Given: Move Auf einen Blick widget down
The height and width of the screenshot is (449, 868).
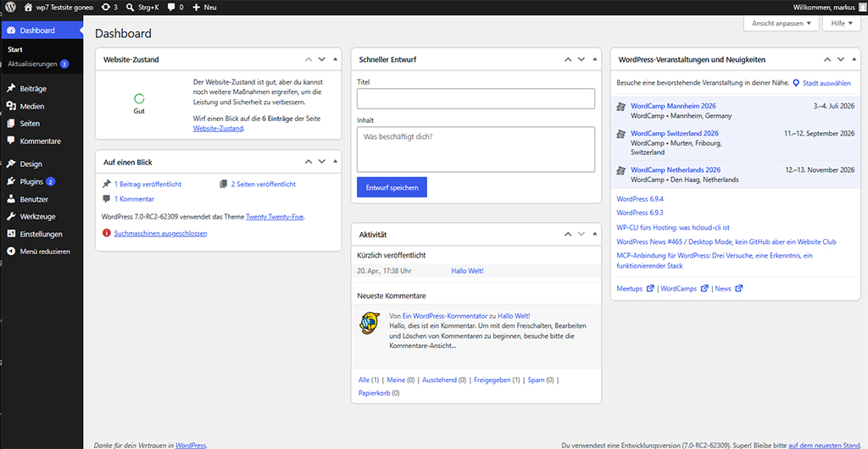Looking at the screenshot, I should [321, 162].
